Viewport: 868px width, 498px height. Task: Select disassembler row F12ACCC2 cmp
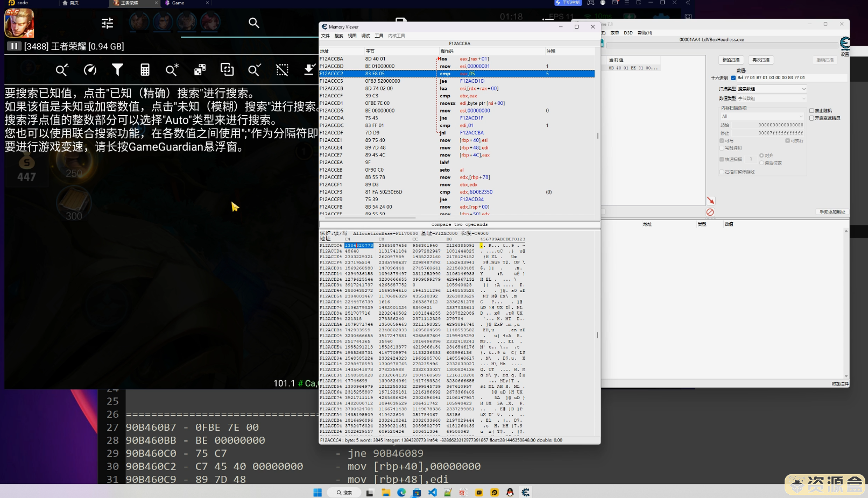click(x=457, y=74)
